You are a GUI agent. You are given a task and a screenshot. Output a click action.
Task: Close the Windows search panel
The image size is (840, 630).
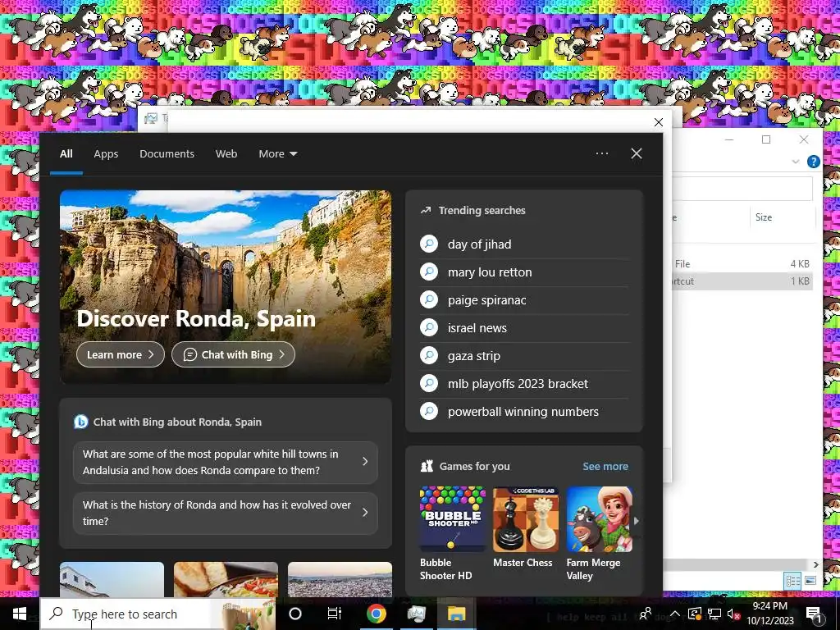tap(637, 153)
